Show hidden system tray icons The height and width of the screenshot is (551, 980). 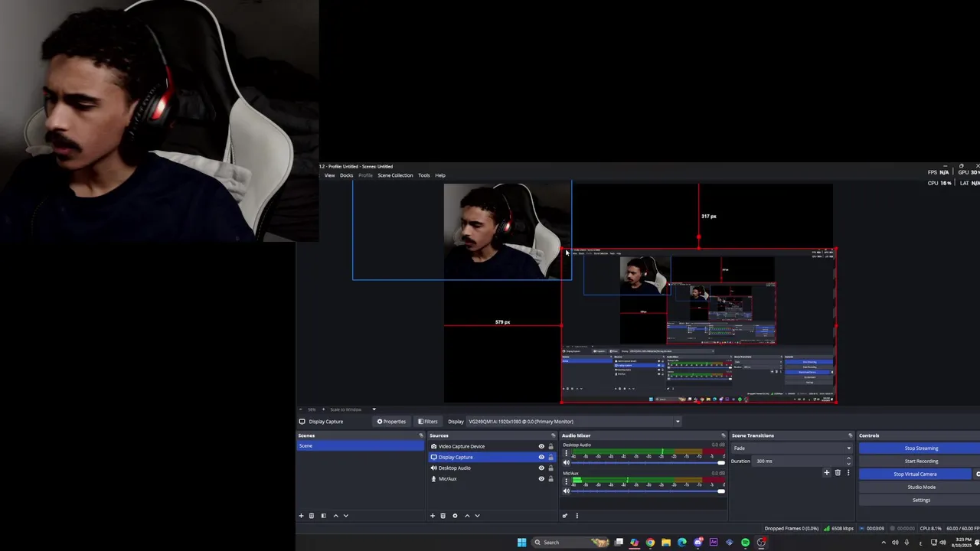point(884,543)
